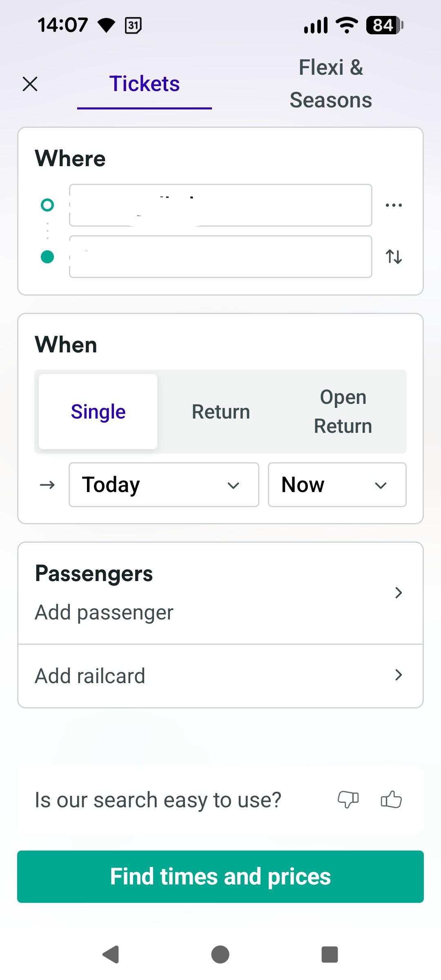
Task: Open the Add railcard row
Action: click(x=220, y=676)
